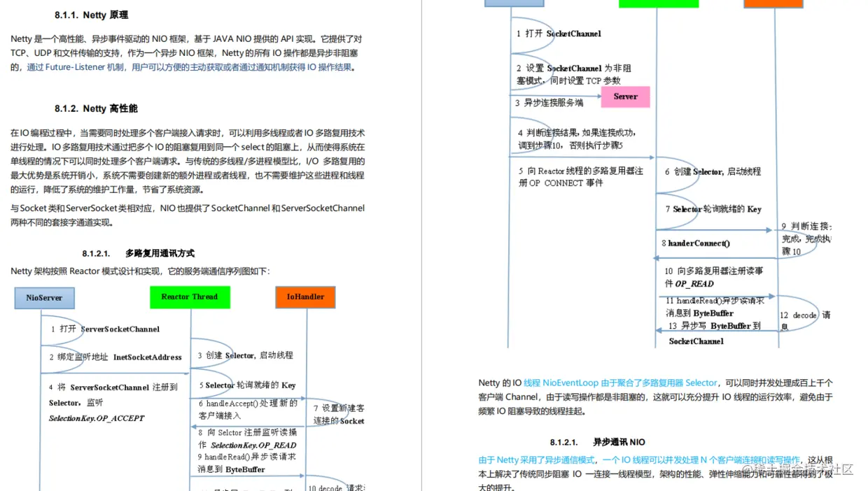Click step "7 设置新建客" beside IoHandler line
The height and width of the screenshot is (491, 868).
(339, 408)
